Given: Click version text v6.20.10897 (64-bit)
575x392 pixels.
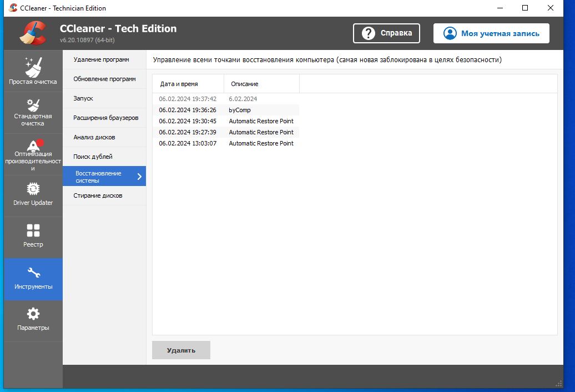Looking at the screenshot, I should point(87,40).
